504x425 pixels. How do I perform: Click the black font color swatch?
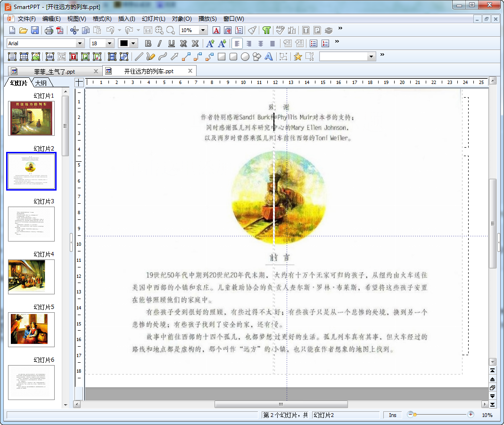pos(124,43)
